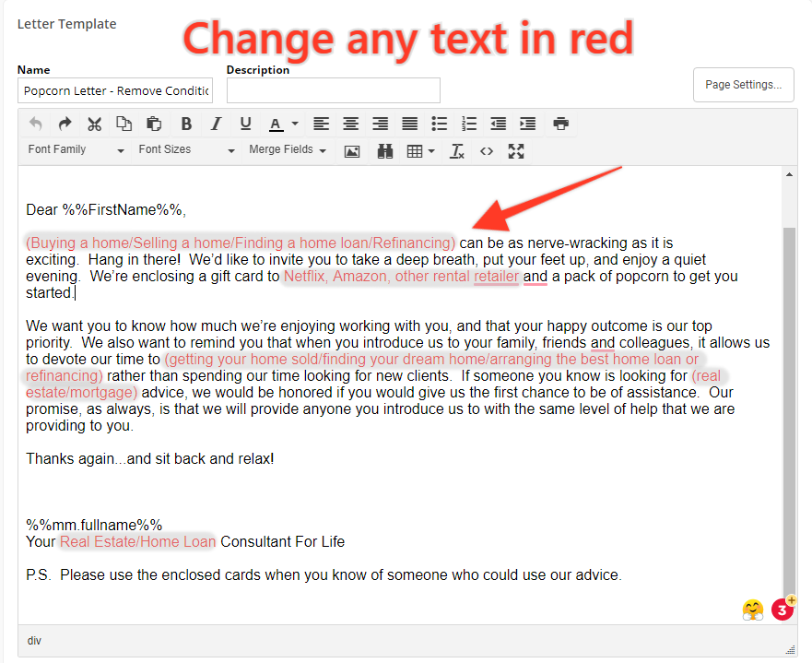Click the %%mm.fullname%% merge field
The width and height of the screenshot is (812, 663).
coord(94,526)
